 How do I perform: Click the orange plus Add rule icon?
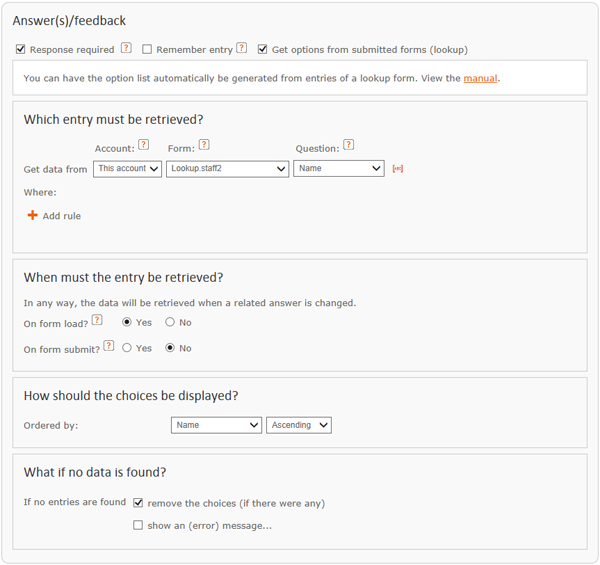[33, 215]
